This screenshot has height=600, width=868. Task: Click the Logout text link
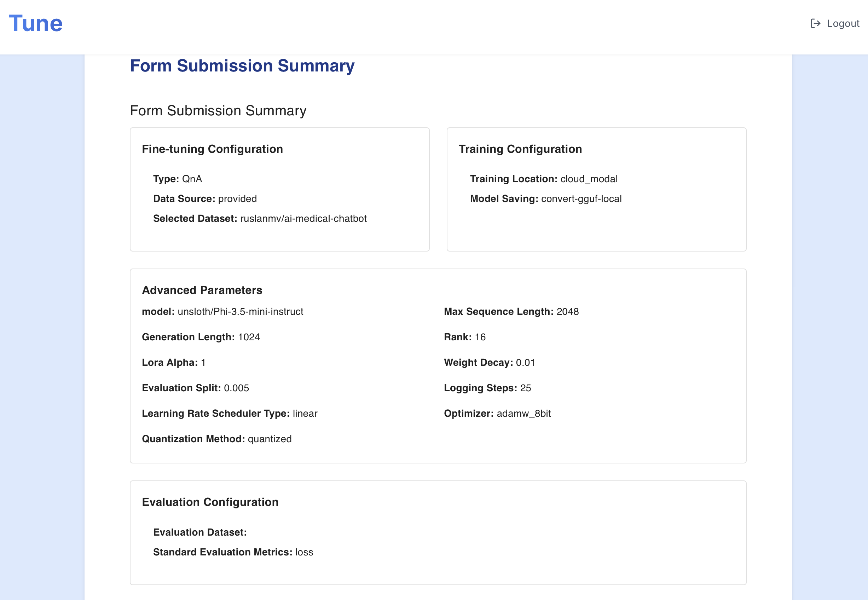coord(843,24)
